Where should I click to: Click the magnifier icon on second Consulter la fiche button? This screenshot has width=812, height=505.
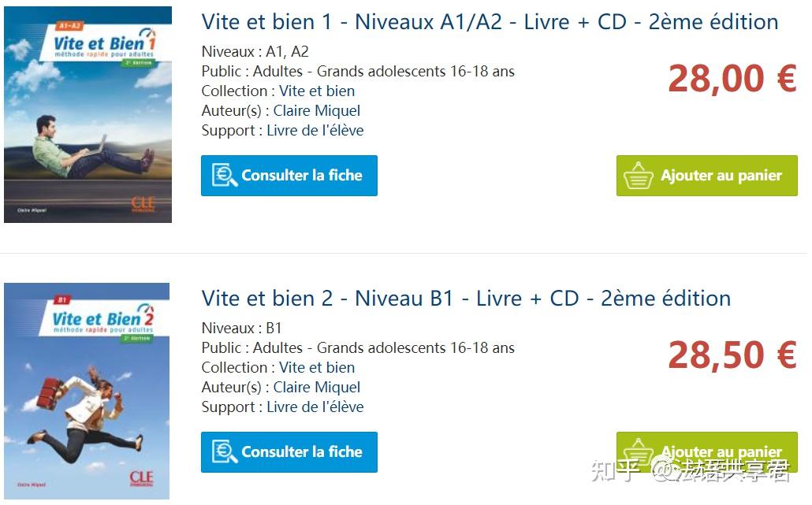point(224,452)
